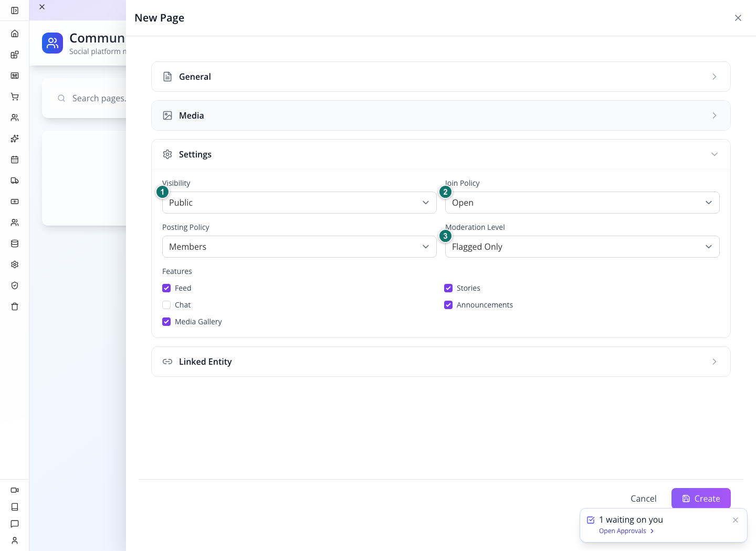Toggle the Announcements checkbox
Viewport: 756px width, 551px height.
pyautogui.click(x=448, y=305)
